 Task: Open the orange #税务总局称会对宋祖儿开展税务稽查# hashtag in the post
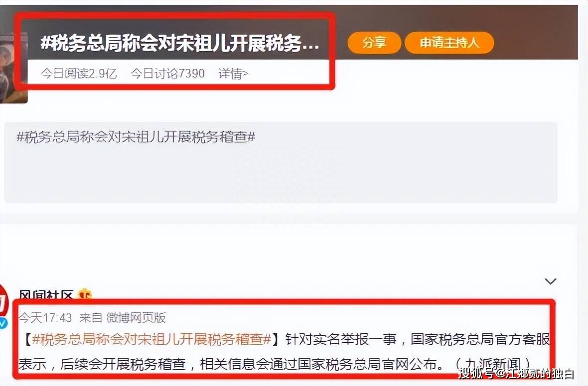coord(151,340)
